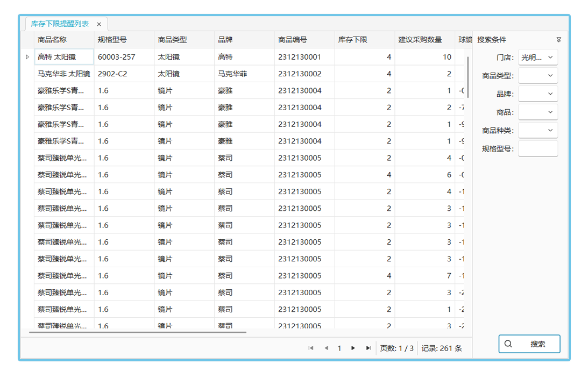The image size is (588, 371).
Task: Click the 规格型号 input field
Action: pos(537,149)
